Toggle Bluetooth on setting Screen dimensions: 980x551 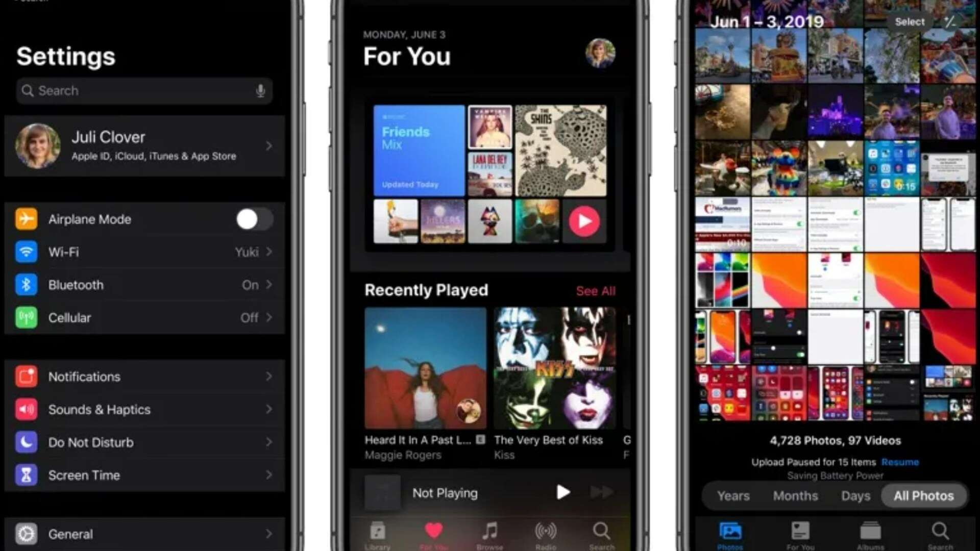(143, 285)
